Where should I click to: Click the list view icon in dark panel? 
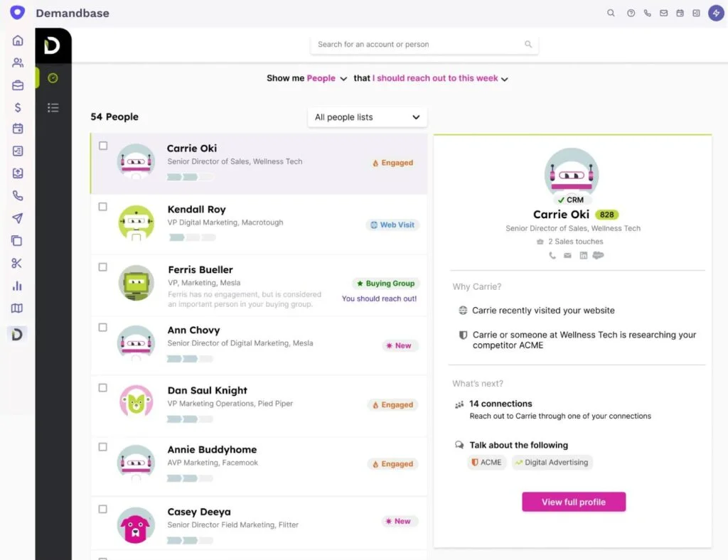pyautogui.click(x=53, y=108)
